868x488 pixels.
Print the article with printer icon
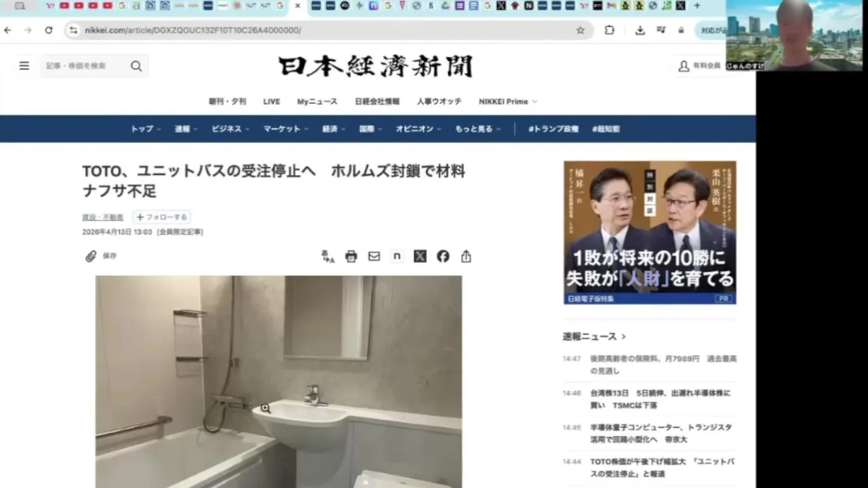pyautogui.click(x=351, y=256)
